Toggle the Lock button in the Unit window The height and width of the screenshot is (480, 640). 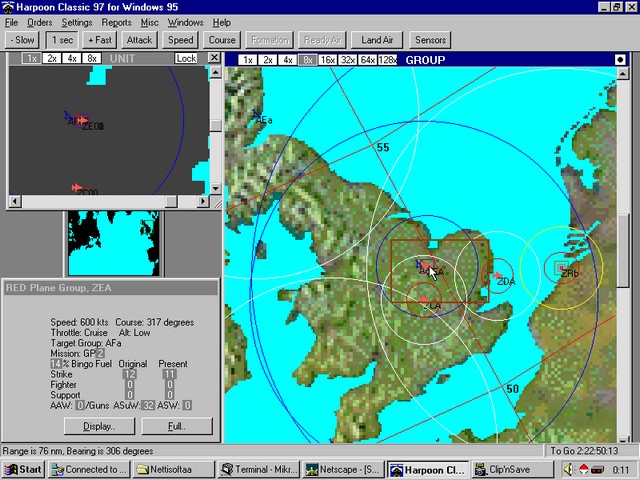(186, 59)
